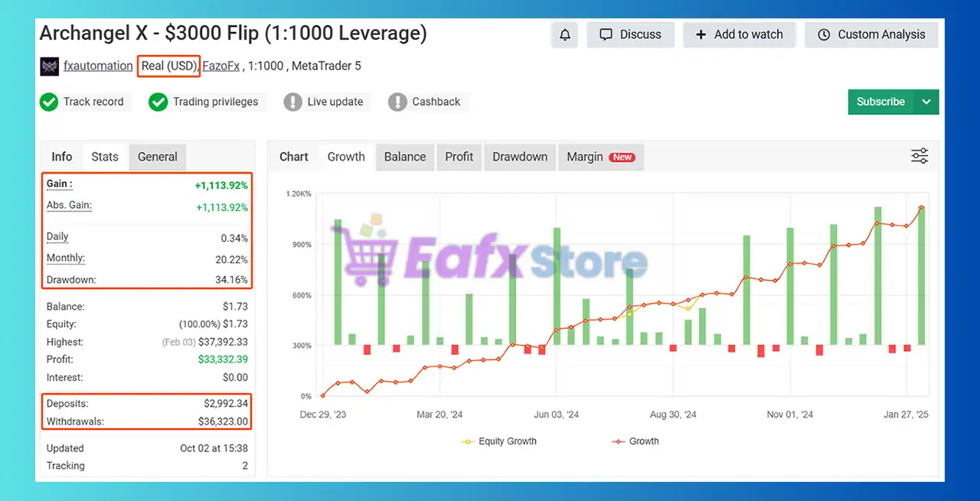Open the General tab
Viewport: 980px width, 501px height.
(x=158, y=157)
